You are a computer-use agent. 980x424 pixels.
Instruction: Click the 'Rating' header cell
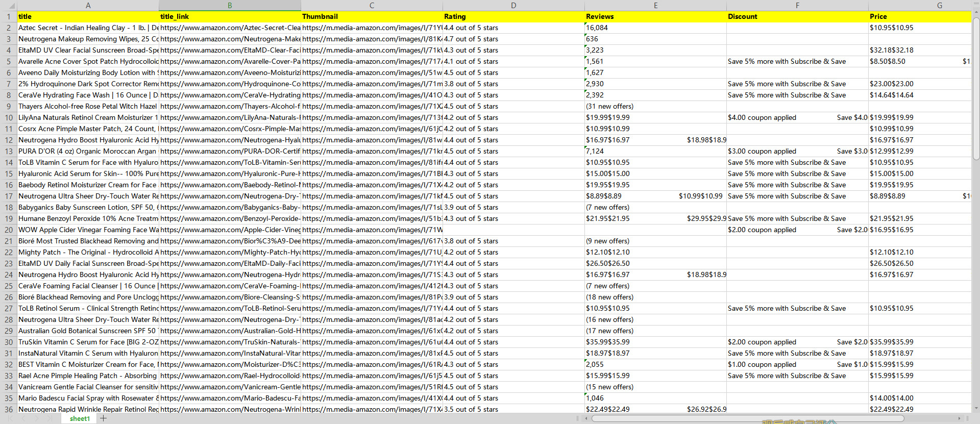tap(513, 16)
